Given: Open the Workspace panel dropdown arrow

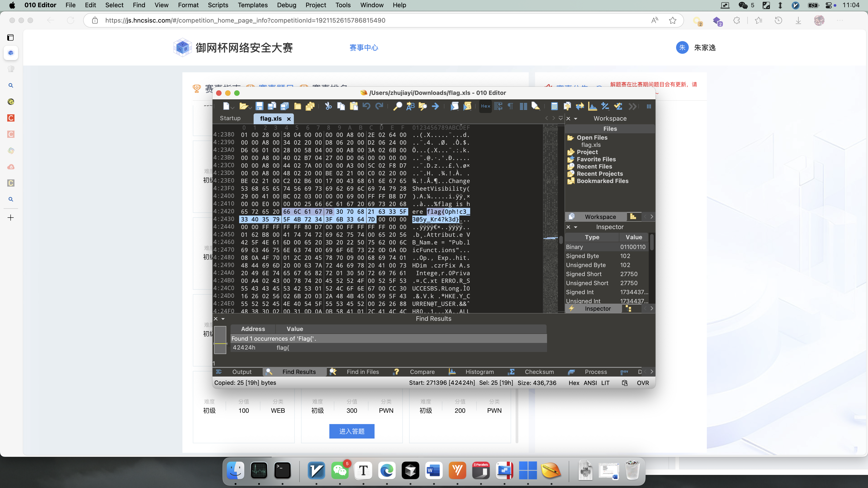Looking at the screenshot, I should coord(576,119).
